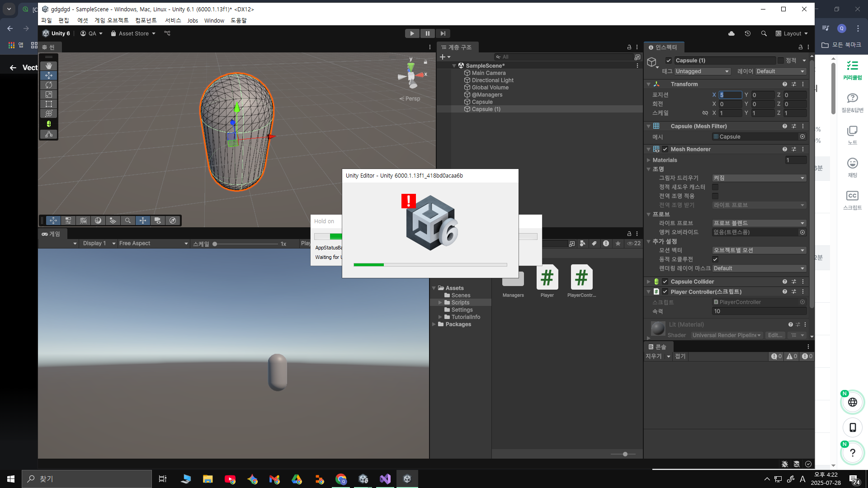Disable the Mesh Renderer component checkbox
Image resolution: width=868 pixels, height=488 pixels.
[x=665, y=149]
